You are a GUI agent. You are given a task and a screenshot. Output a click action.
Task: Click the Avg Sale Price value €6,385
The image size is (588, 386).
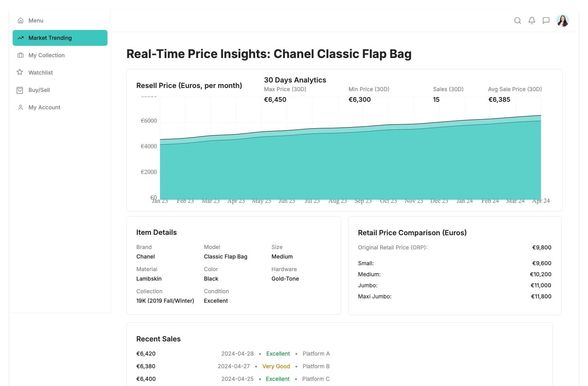pos(499,99)
